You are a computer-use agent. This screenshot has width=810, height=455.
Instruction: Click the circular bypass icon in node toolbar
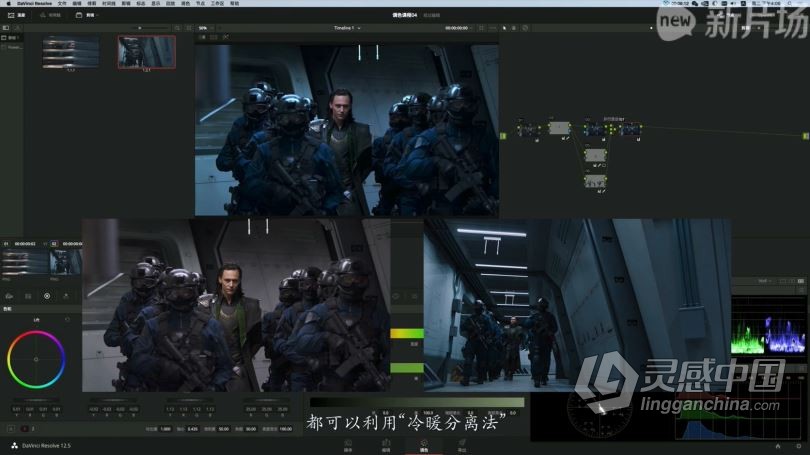[525, 28]
